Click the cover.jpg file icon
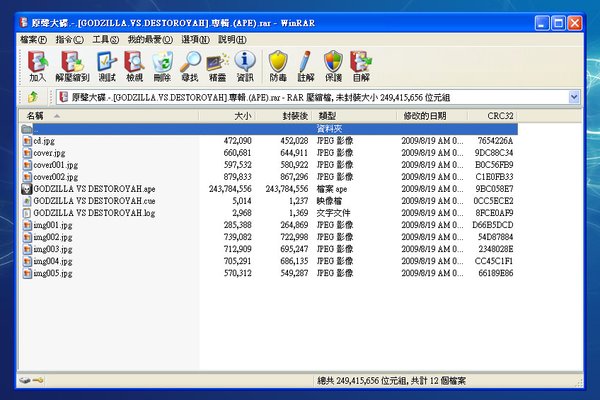The height and width of the screenshot is (400, 600). [27, 153]
